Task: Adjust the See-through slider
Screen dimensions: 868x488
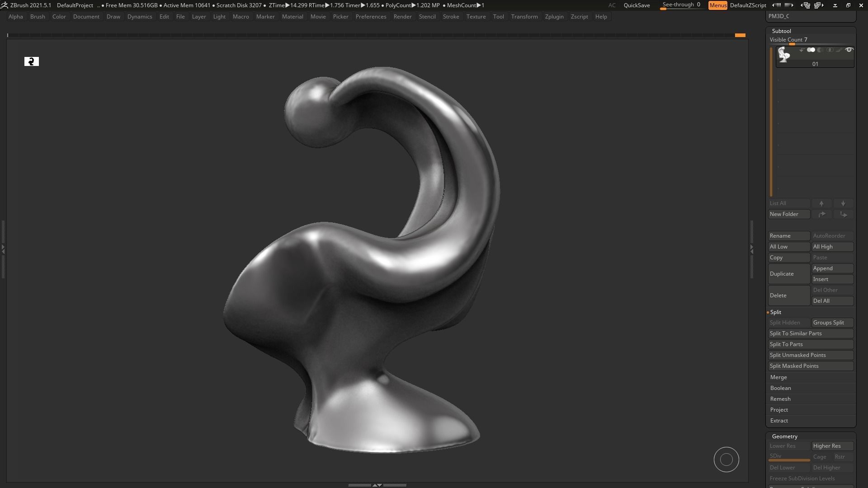Action: [x=681, y=5]
